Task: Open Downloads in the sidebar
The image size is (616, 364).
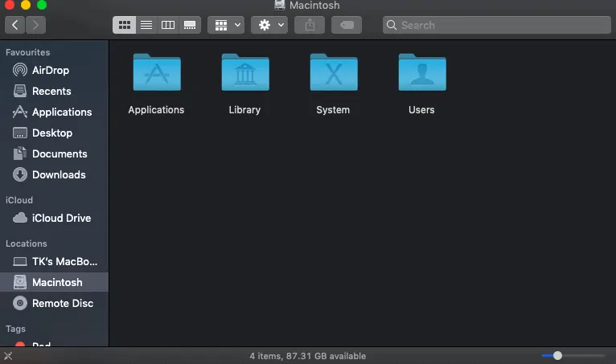Action: coord(54,174)
